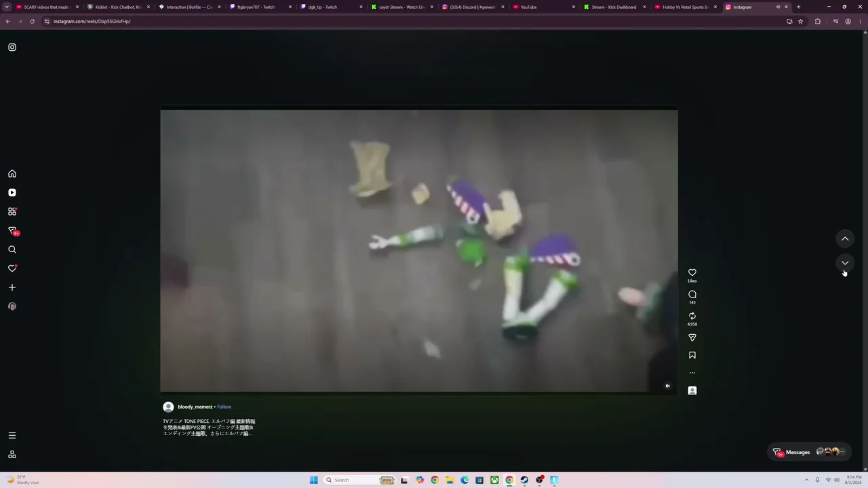
Task: Open the Reels icon in the sidebar
Action: (12, 192)
